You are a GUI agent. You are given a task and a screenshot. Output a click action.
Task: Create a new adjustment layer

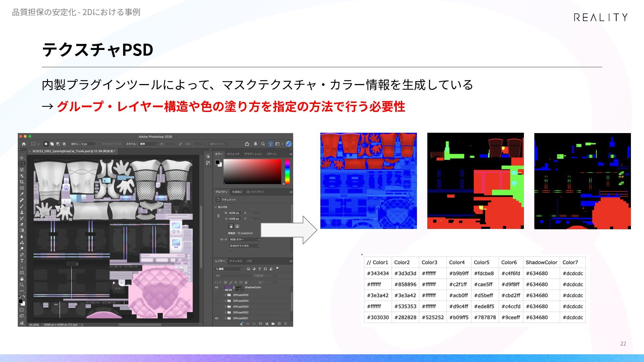267,324
